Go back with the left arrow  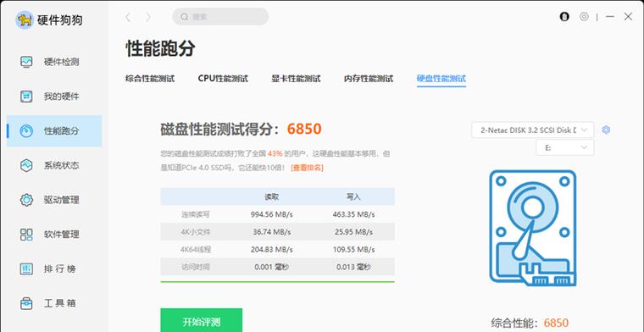[x=128, y=17]
